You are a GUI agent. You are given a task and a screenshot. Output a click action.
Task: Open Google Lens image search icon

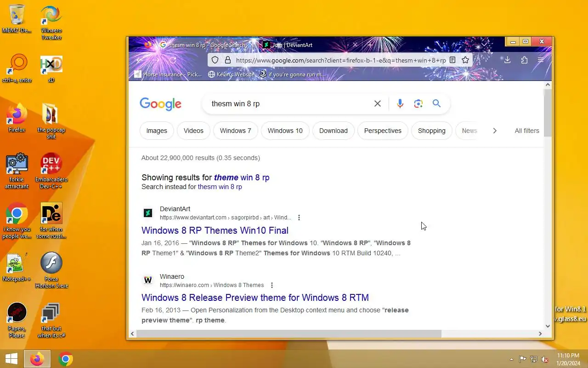coord(418,103)
